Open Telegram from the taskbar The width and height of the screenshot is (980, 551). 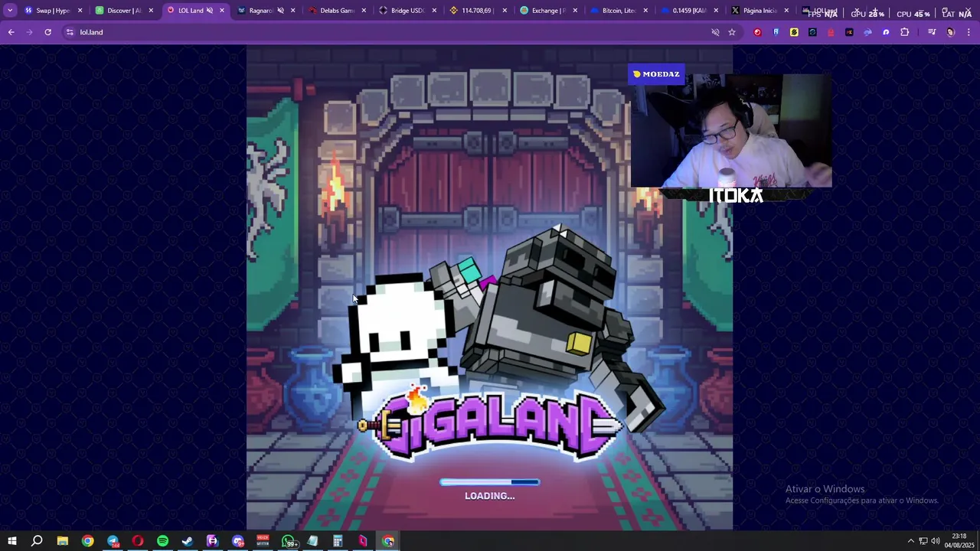click(x=113, y=541)
